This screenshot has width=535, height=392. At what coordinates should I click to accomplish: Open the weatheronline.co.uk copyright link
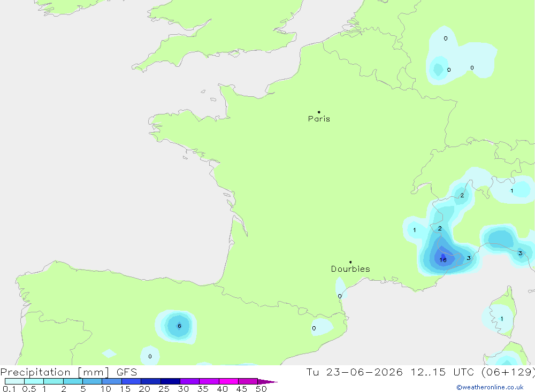pyautogui.click(x=490, y=387)
